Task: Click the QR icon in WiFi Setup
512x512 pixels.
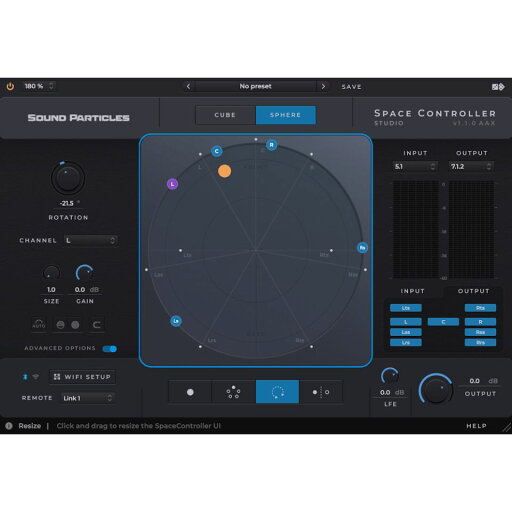Action: click(57, 377)
